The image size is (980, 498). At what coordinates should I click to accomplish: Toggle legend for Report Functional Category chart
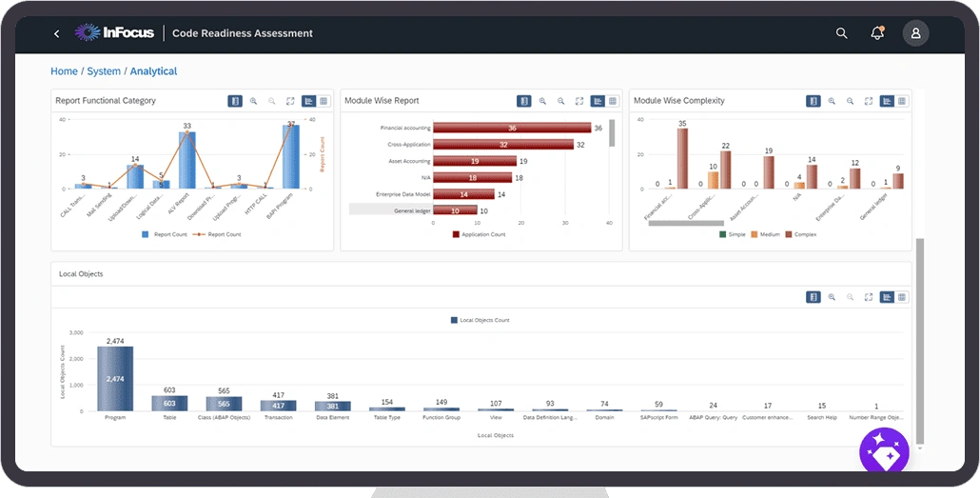click(235, 101)
